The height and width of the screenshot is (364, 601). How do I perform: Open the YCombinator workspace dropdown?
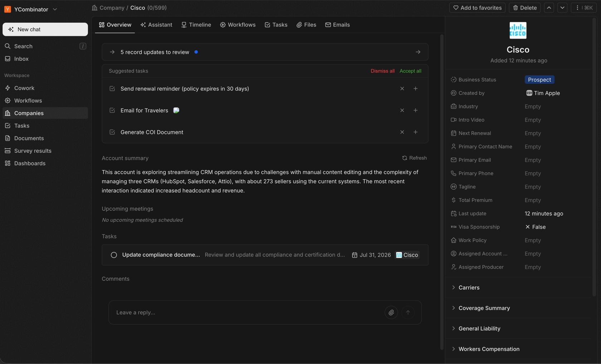tap(31, 9)
